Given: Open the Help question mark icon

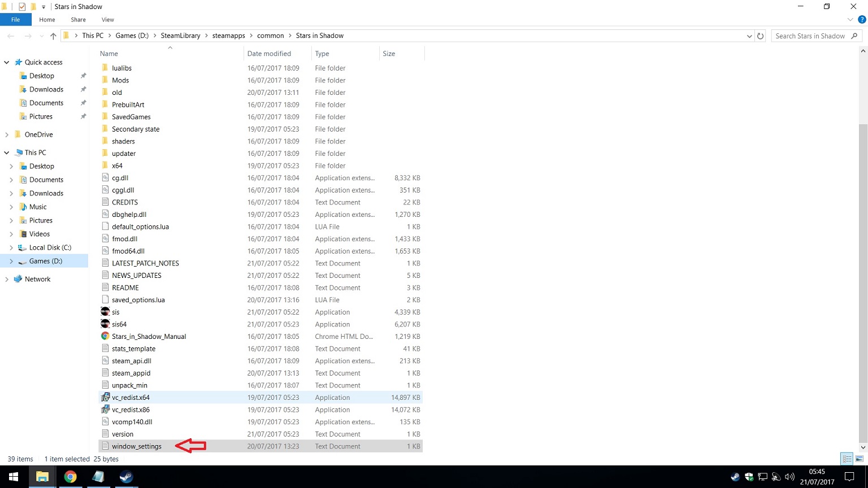Looking at the screenshot, I should tap(862, 20).
